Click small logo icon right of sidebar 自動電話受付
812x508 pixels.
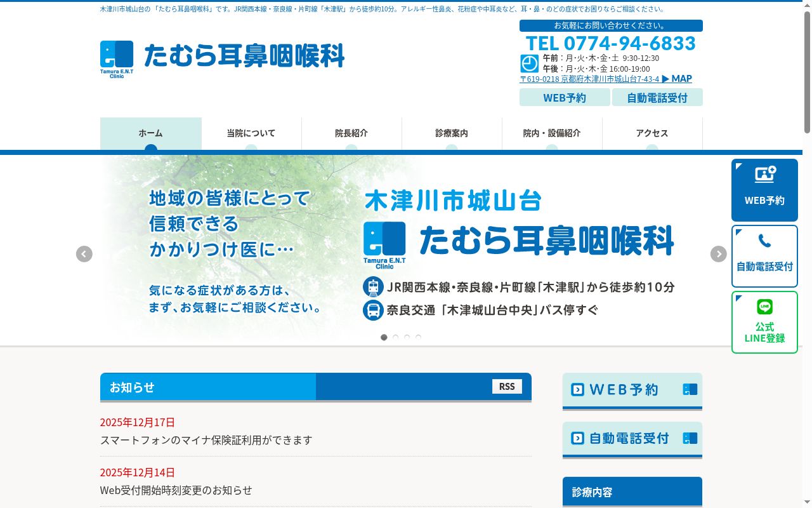tap(690, 438)
